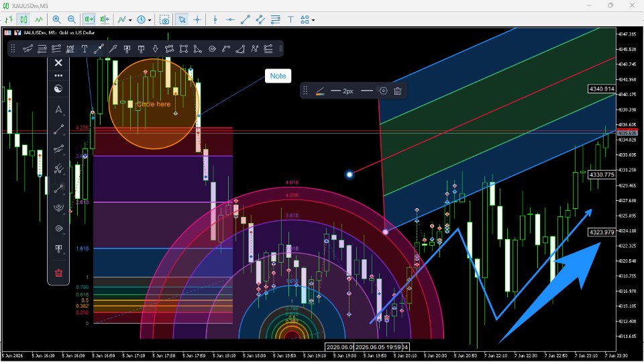Open object settings hexagon icon
This screenshot has height=362, width=644.
pyautogui.click(x=383, y=91)
